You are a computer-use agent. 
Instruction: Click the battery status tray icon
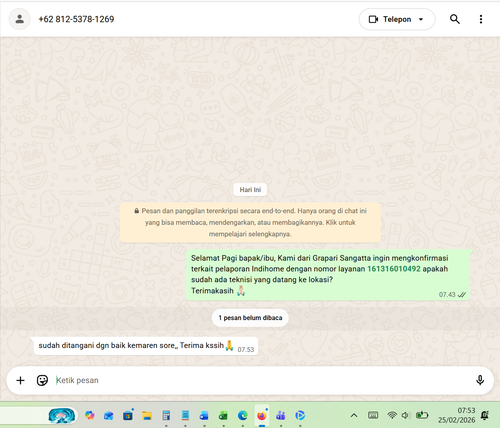422,415
